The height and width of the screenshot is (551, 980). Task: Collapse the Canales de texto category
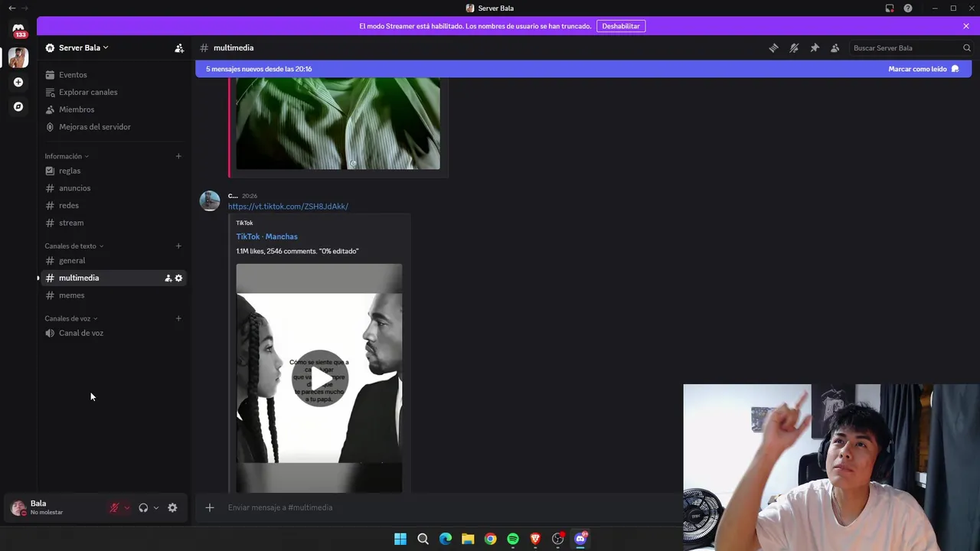(73, 246)
